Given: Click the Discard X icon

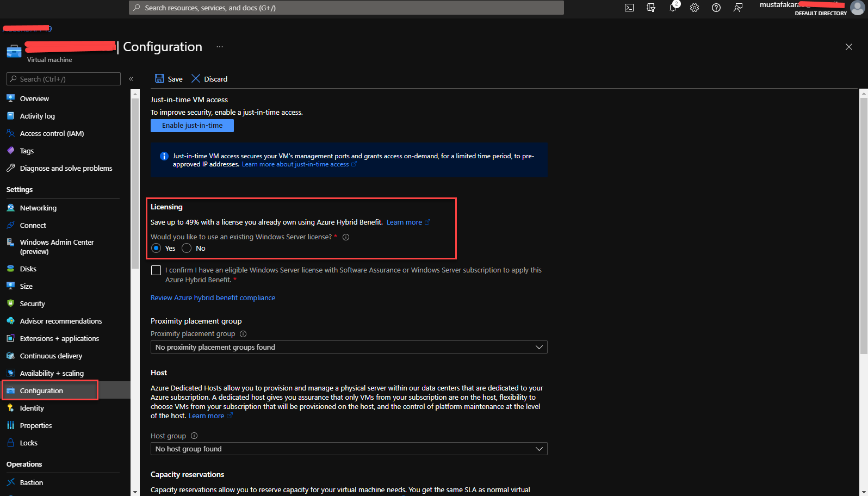Looking at the screenshot, I should tap(196, 79).
